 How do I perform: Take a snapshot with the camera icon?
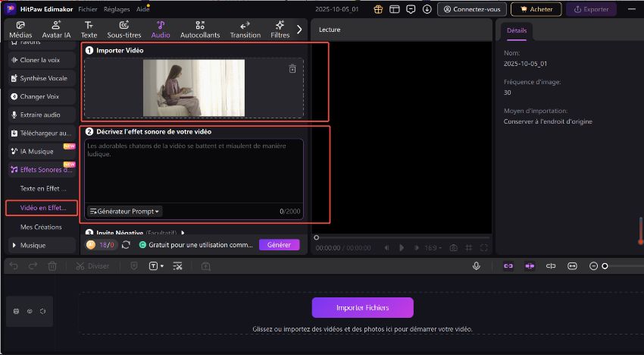(453, 247)
